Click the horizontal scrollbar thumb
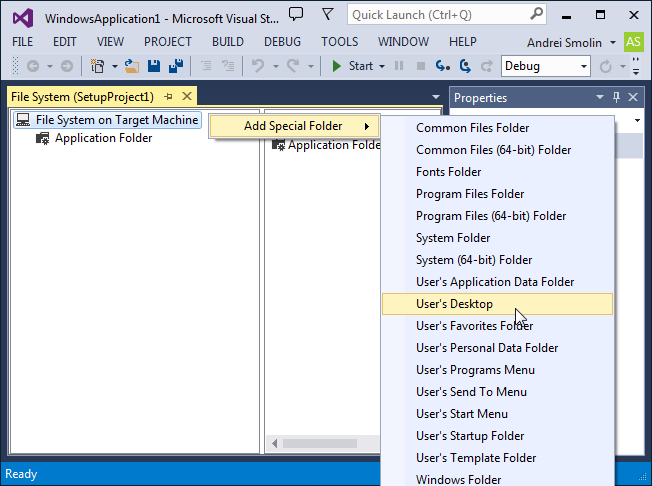 coord(320,444)
